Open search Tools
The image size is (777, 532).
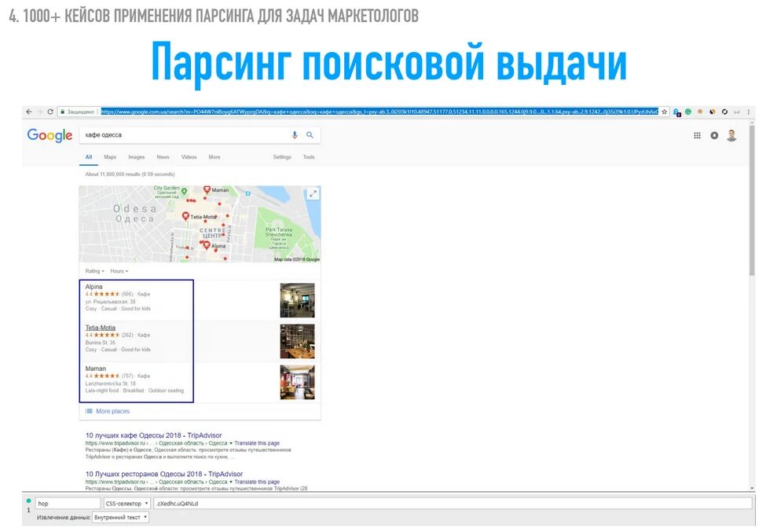click(x=309, y=157)
